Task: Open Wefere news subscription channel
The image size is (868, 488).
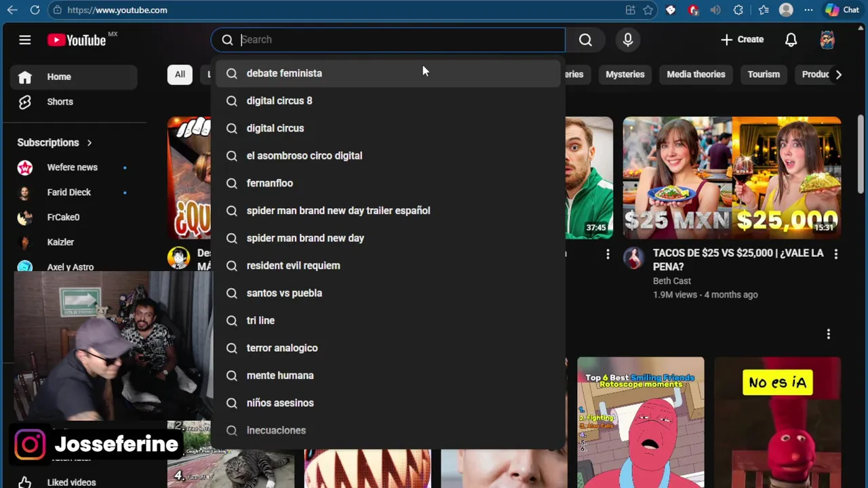Action: tap(73, 167)
